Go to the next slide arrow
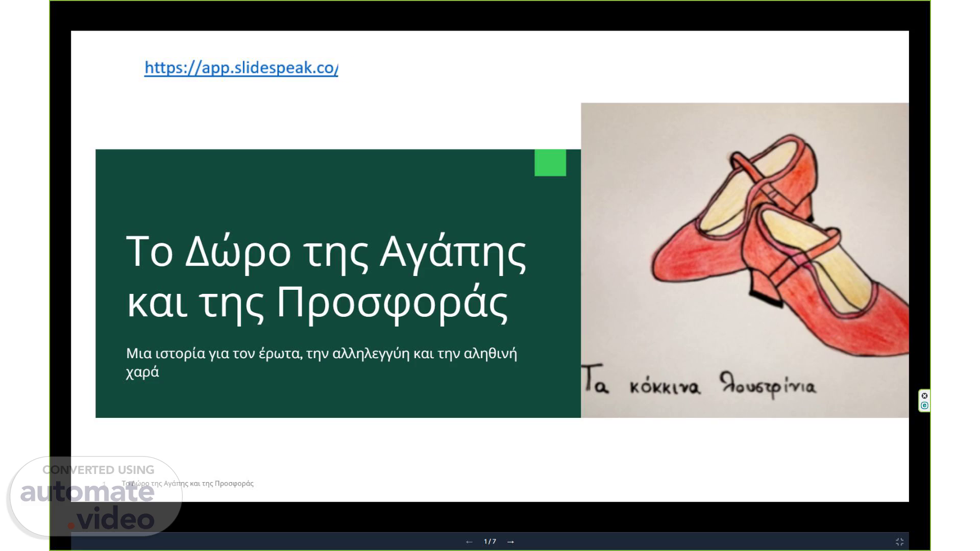 pyautogui.click(x=510, y=541)
